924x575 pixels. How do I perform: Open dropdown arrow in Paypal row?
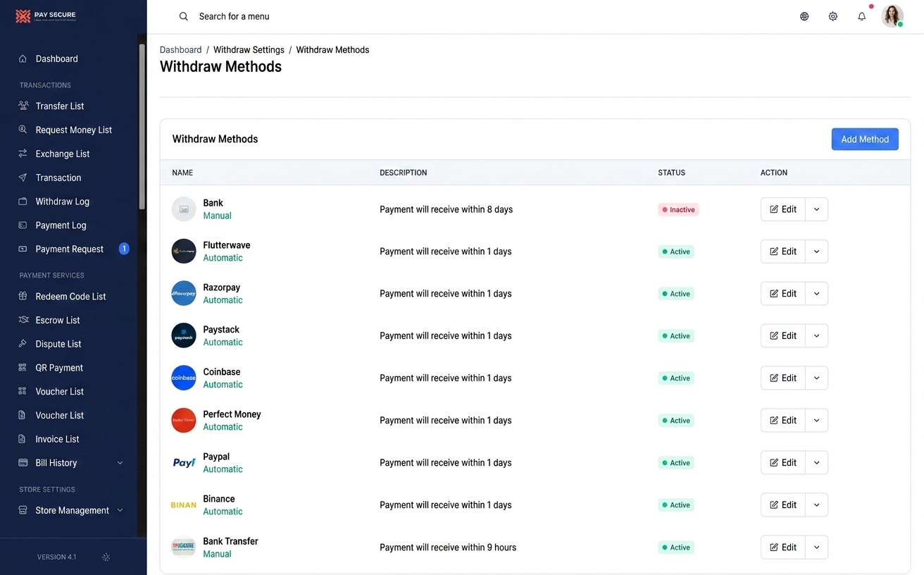coord(817,463)
